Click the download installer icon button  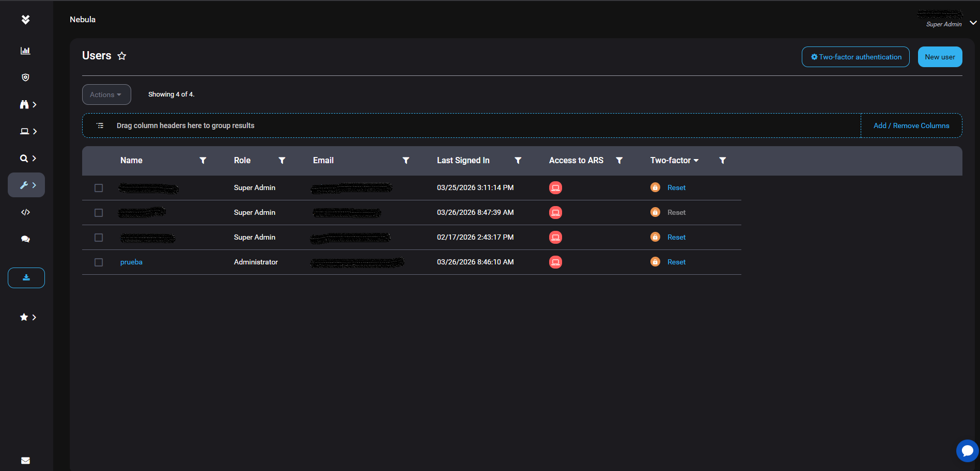(x=26, y=278)
